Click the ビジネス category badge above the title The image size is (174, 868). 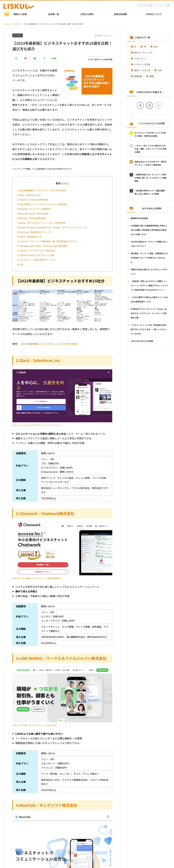[18, 35]
